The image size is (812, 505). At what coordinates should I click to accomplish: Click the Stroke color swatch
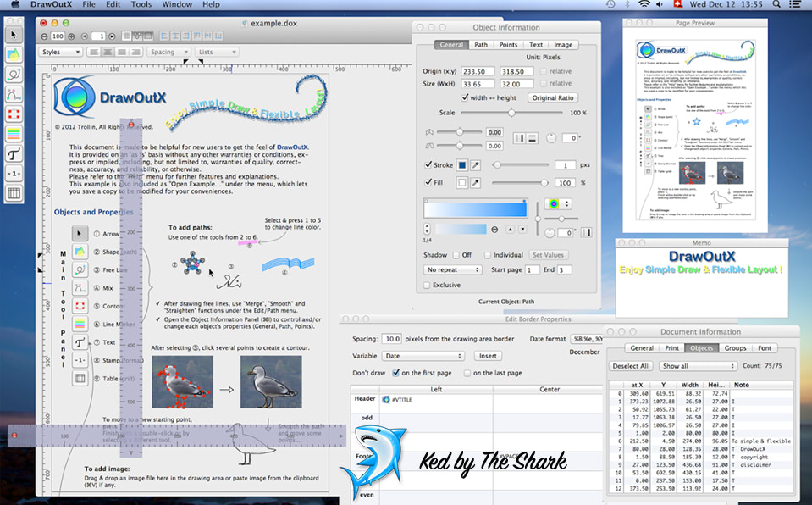(462, 165)
